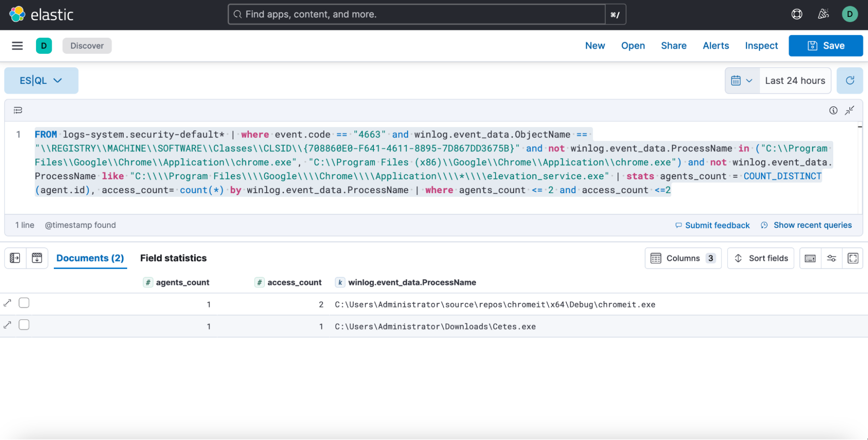Enter full screen table view
This screenshot has width=868, height=440.
[852, 258]
